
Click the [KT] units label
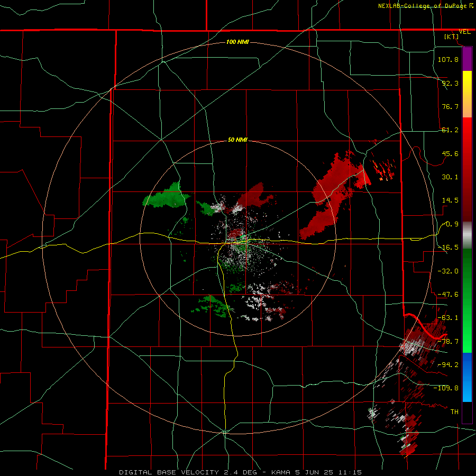(x=452, y=36)
